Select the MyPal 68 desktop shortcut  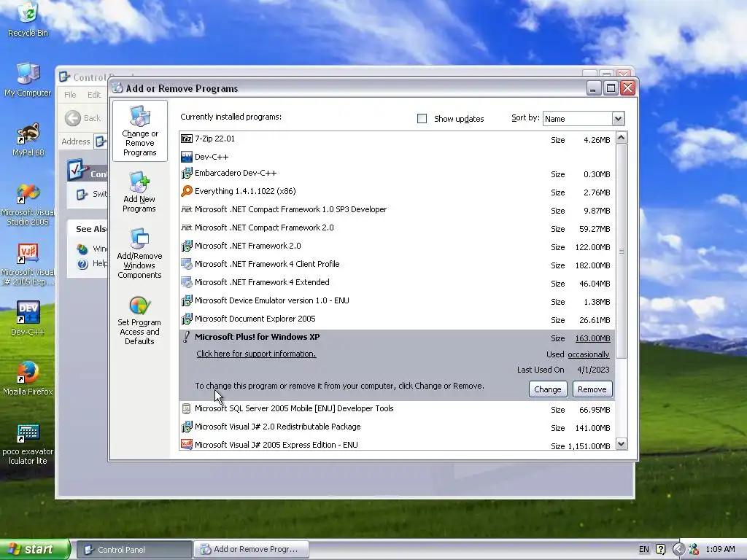[x=28, y=139]
